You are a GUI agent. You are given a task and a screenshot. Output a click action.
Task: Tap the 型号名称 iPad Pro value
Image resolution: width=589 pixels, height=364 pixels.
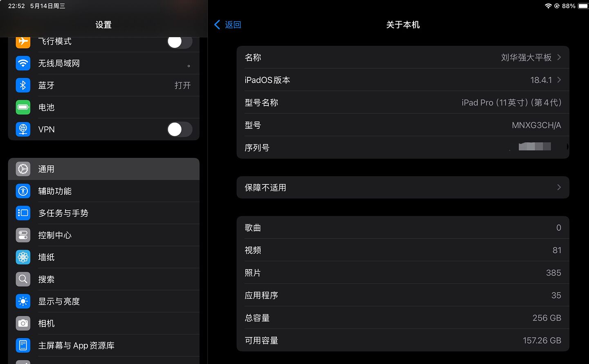click(511, 103)
